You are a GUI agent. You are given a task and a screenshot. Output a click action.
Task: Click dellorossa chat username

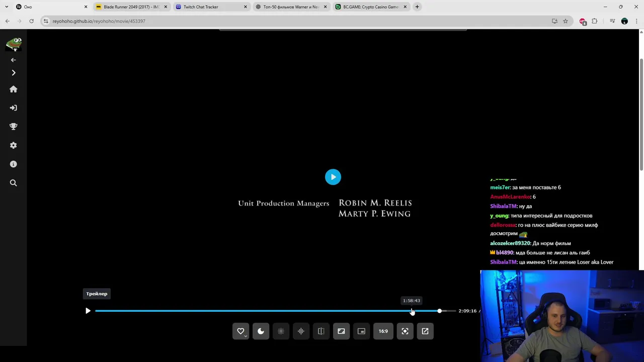point(503,225)
